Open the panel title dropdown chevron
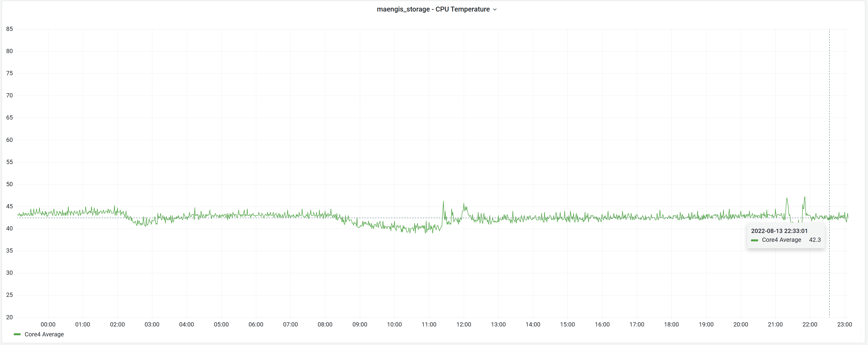Viewport: 868px width, 345px height. pyautogui.click(x=495, y=10)
